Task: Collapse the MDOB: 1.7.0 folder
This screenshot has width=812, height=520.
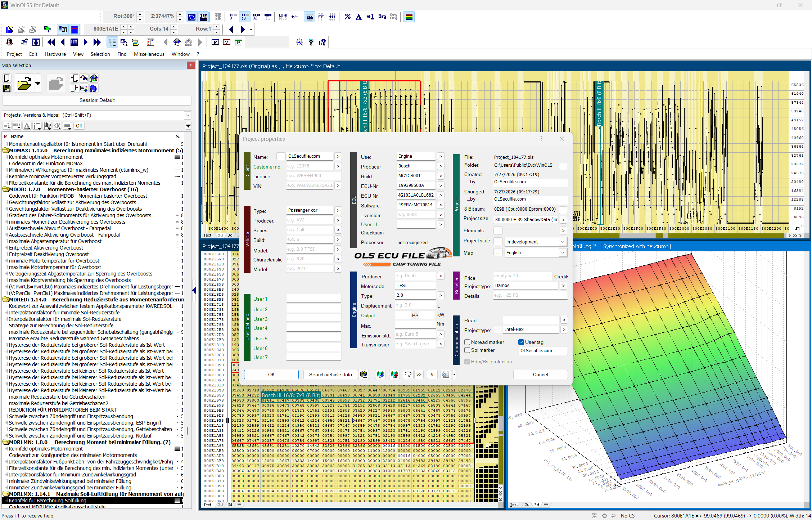Action: [x=6, y=189]
